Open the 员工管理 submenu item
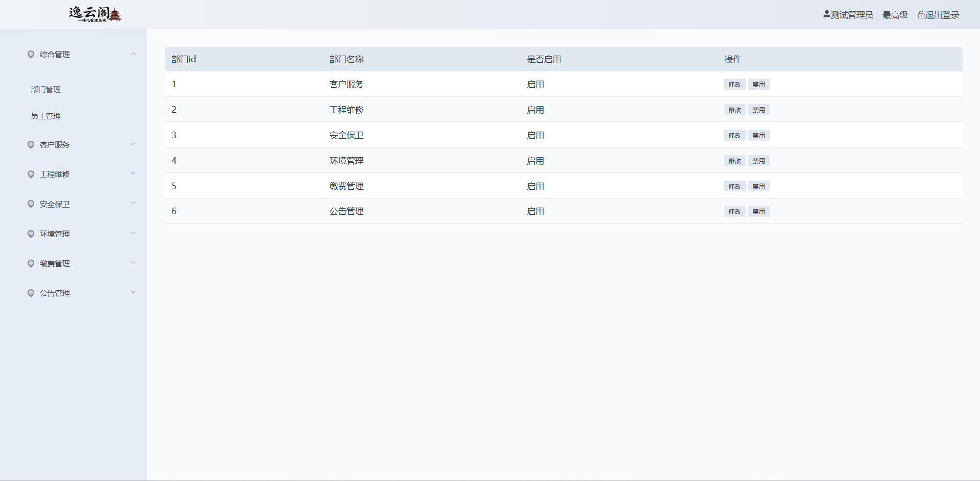Screen dimensions: 980x481 [x=46, y=116]
